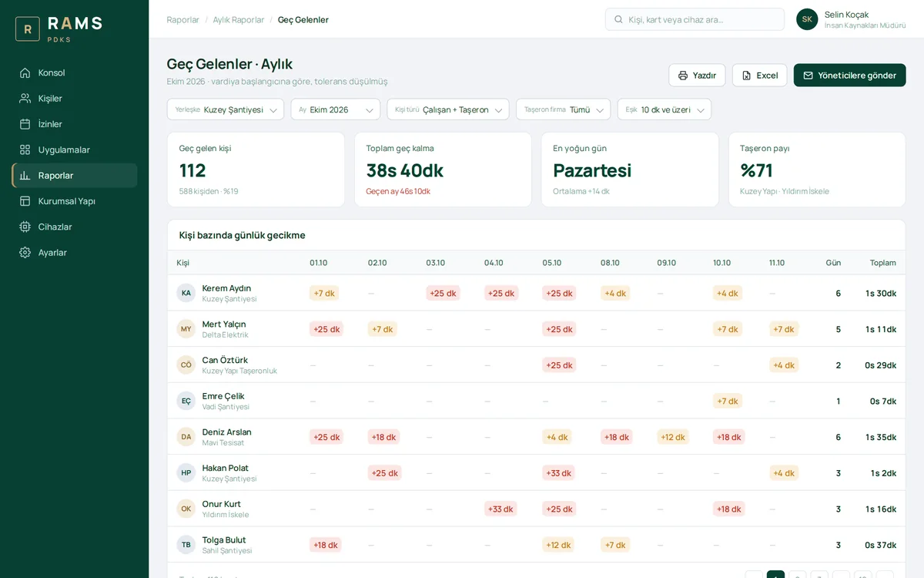Open Konsol from the sidebar home icon

click(25, 72)
